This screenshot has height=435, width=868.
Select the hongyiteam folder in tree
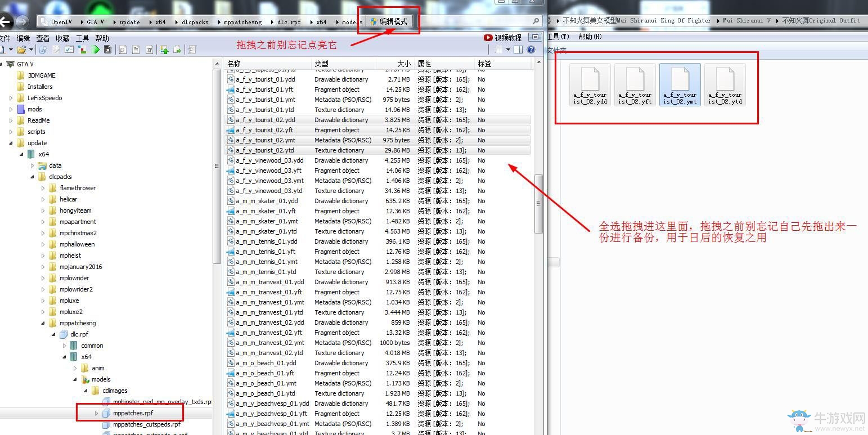(75, 210)
